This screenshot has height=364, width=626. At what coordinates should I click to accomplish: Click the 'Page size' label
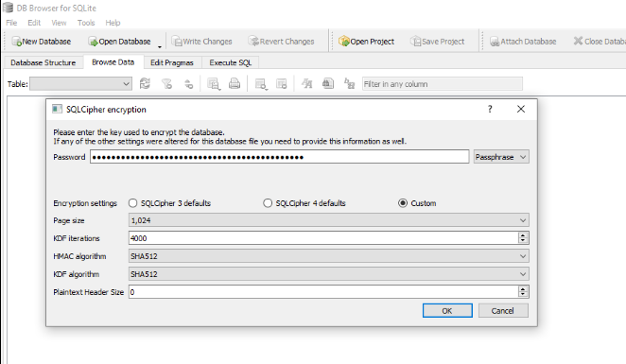pos(69,220)
